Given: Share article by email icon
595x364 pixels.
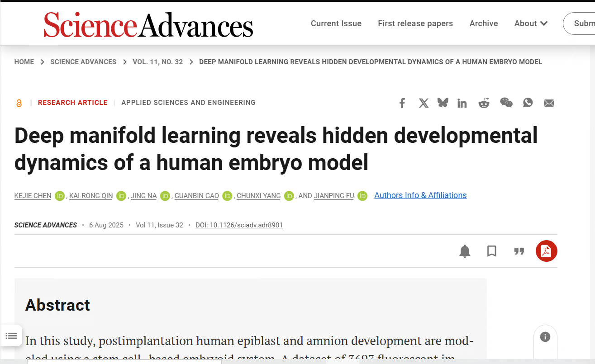Looking at the screenshot, I should point(549,103).
